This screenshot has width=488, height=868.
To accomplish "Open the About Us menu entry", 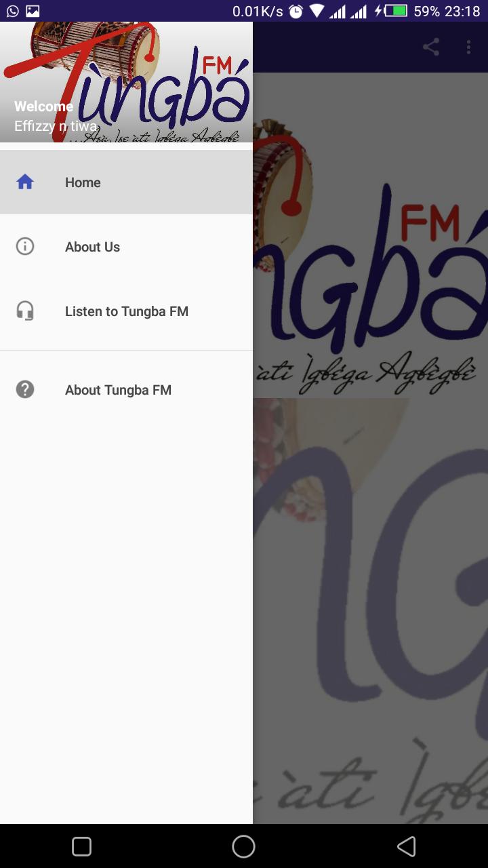I will pos(126,247).
